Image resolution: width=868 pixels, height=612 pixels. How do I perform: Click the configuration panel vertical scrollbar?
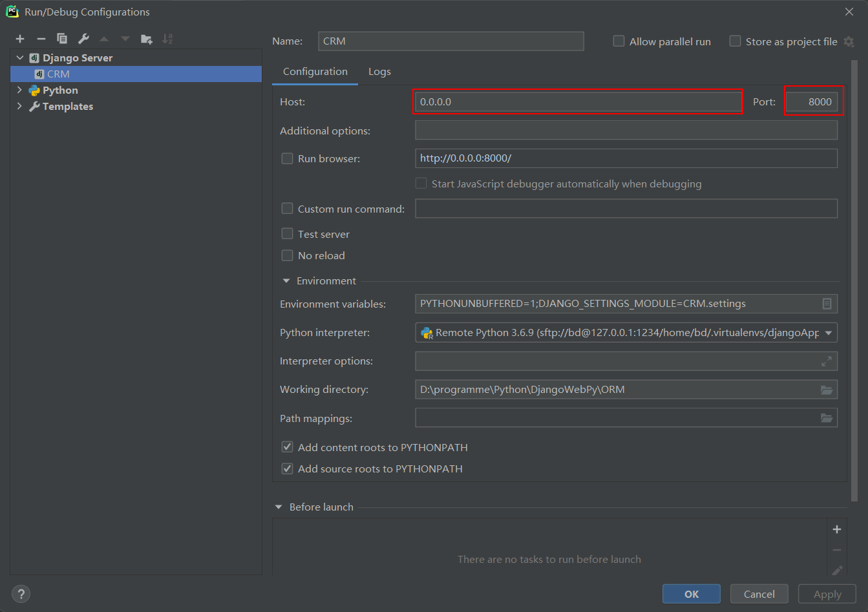(854, 281)
